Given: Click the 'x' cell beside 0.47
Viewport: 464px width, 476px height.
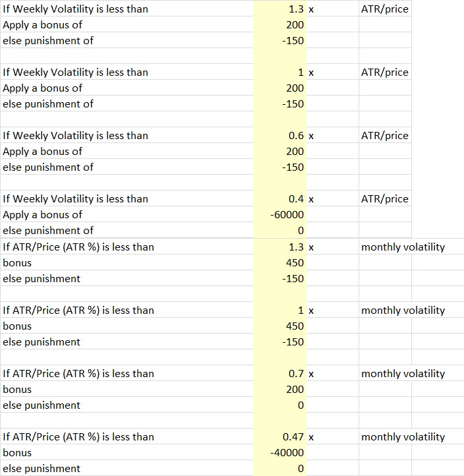Looking at the screenshot, I should coord(333,436).
